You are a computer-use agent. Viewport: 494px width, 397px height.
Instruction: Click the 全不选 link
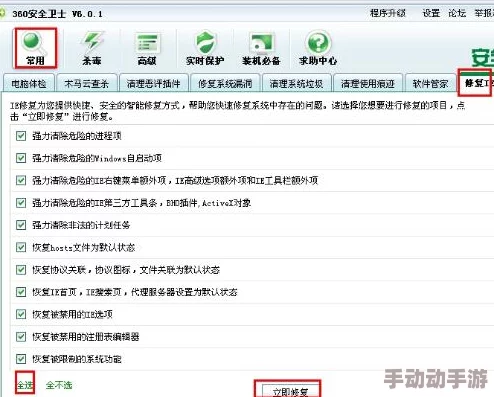[59, 385]
